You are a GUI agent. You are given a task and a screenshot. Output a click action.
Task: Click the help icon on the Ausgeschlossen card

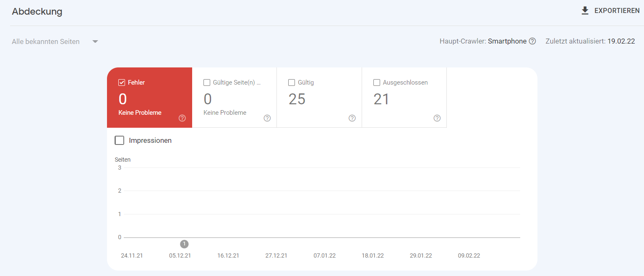point(437,118)
